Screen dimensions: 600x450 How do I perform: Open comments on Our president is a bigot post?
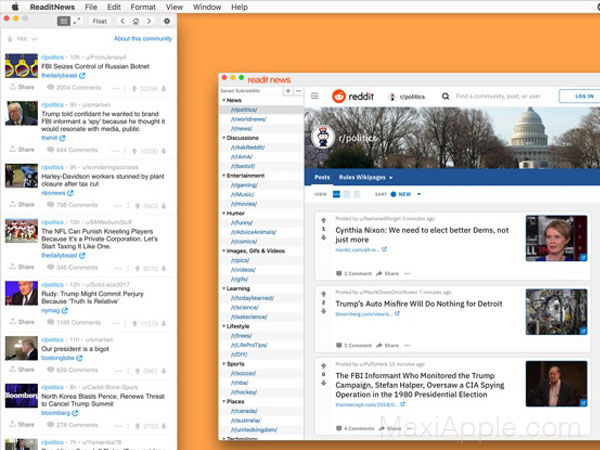click(x=72, y=370)
